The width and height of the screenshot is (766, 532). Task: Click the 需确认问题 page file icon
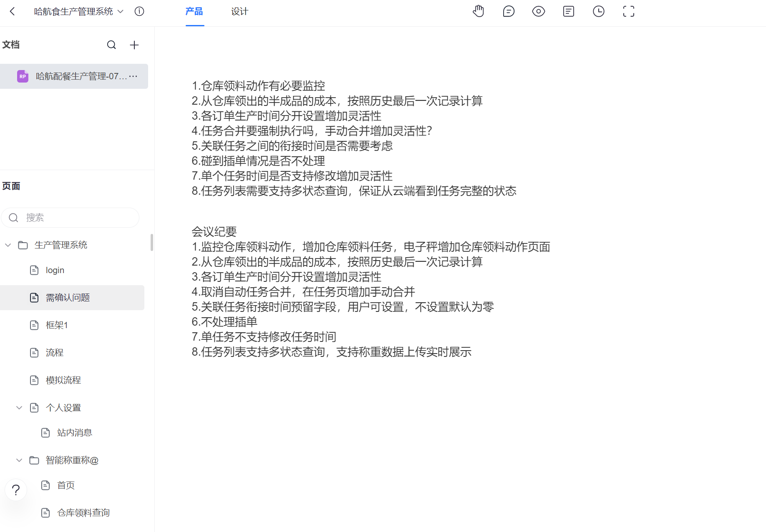tap(34, 298)
